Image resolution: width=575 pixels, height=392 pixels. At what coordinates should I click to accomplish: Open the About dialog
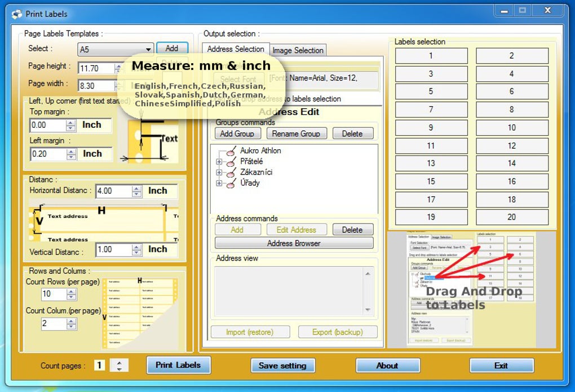click(388, 366)
